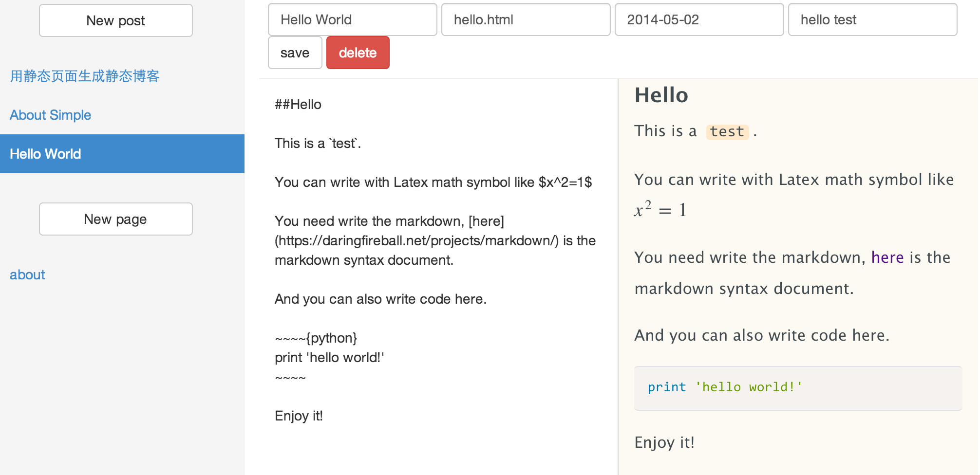Click the ~~~~{python} line in editor

[x=316, y=338]
